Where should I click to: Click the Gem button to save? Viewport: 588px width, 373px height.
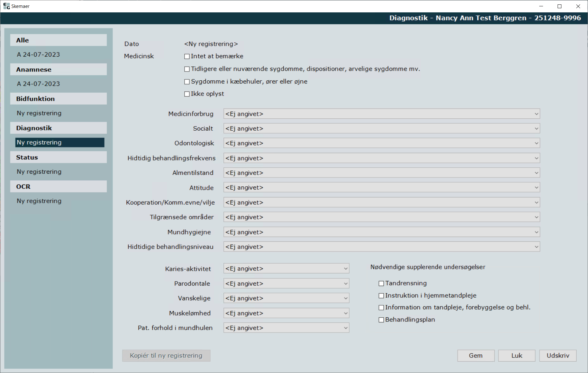[x=476, y=356]
